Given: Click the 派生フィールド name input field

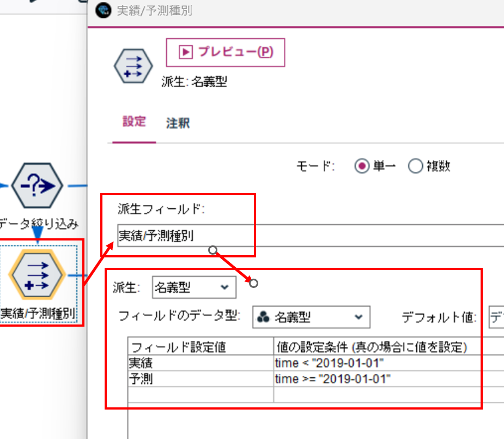Looking at the screenshot, I should (x=311, y=236).
